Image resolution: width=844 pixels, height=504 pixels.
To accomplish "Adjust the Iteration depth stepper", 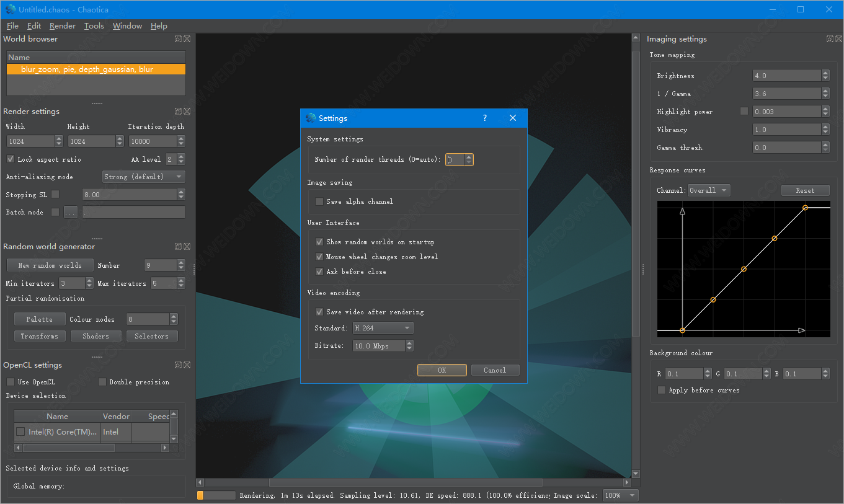I will [181, 141].
